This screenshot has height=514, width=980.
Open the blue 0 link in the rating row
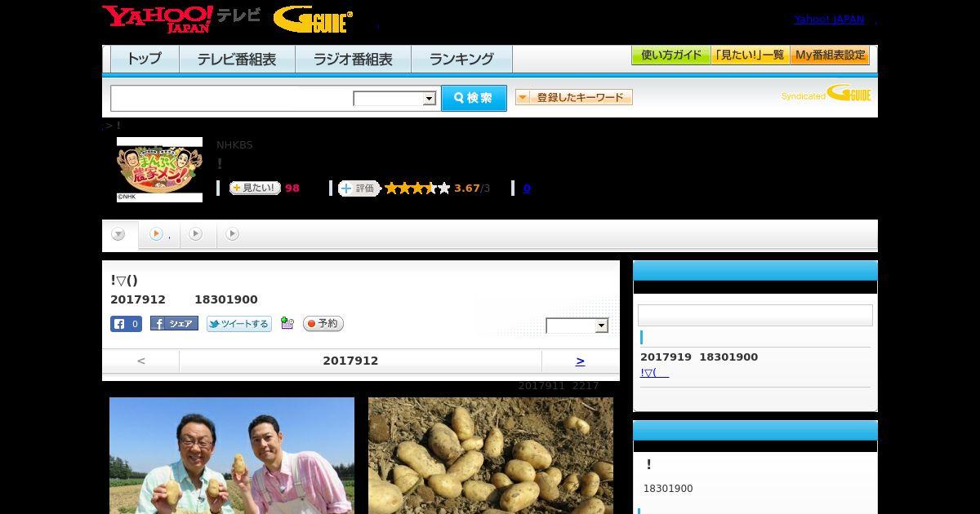coord(527,188)
